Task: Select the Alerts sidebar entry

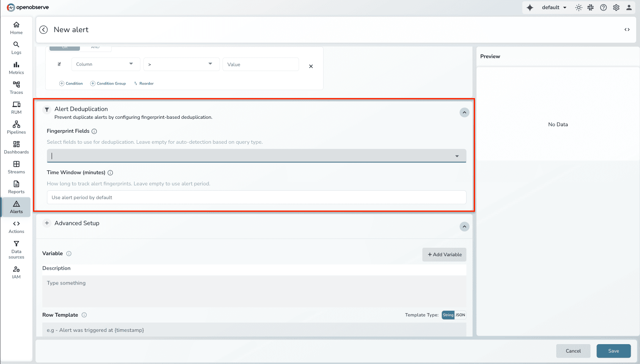Action: click(x=16, y=207)
